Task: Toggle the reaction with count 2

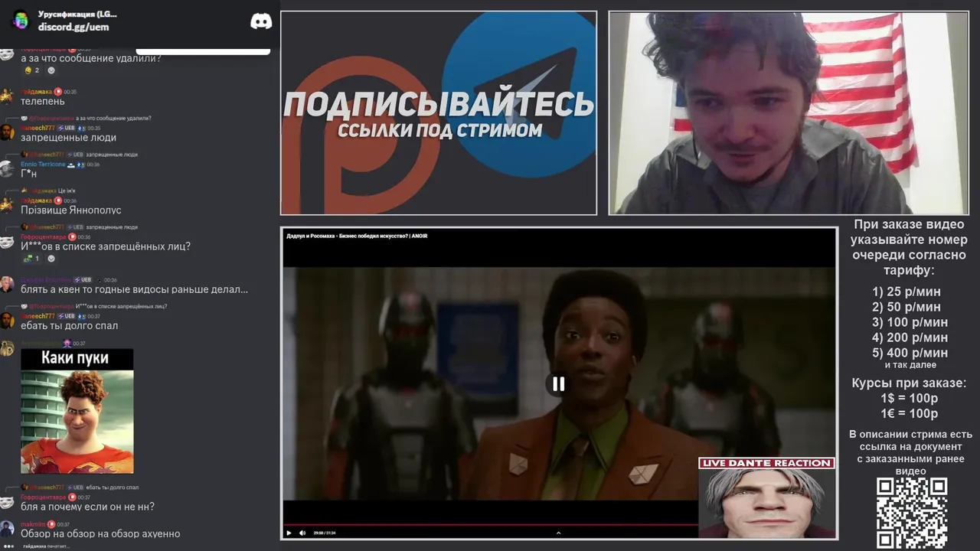Action: [32, 70]
